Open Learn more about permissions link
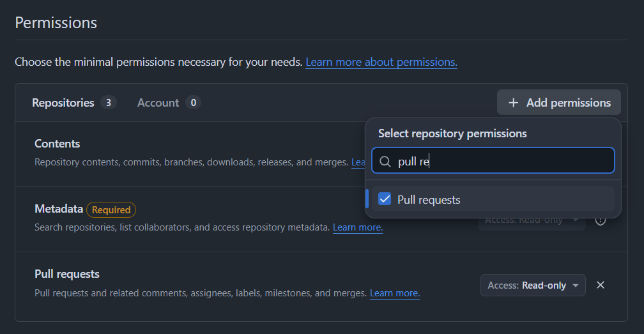 (x=381, y=62)
